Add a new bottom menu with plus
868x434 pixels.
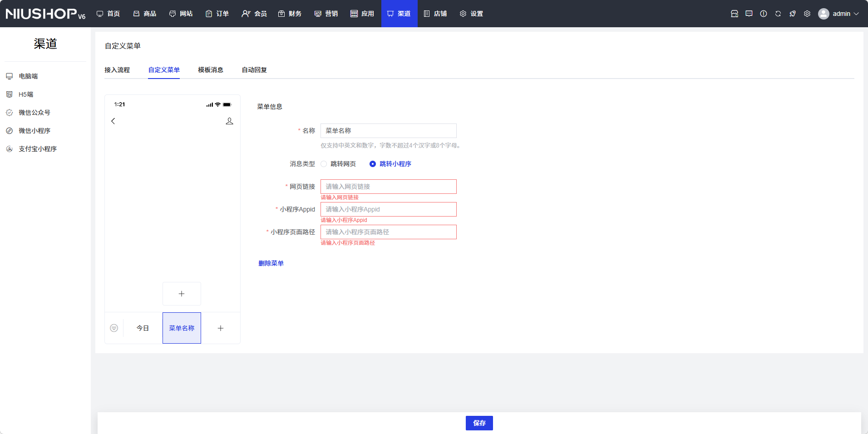coord(221,328)
